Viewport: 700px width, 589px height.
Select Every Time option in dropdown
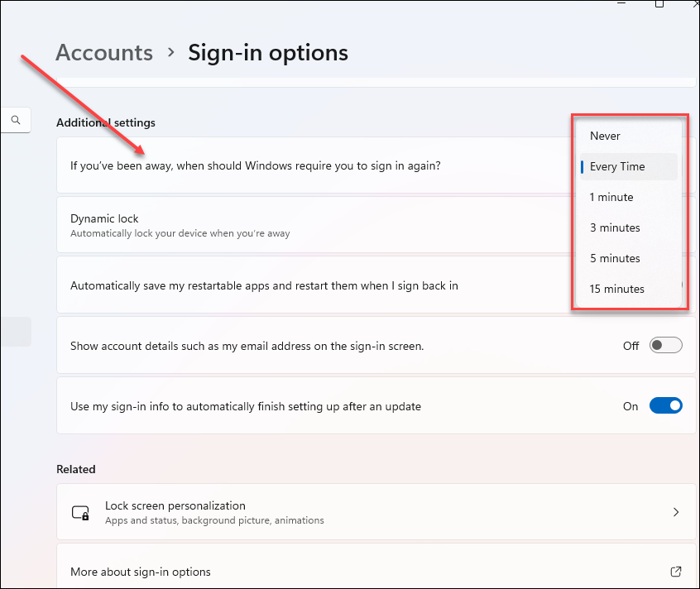pos(617,166)
